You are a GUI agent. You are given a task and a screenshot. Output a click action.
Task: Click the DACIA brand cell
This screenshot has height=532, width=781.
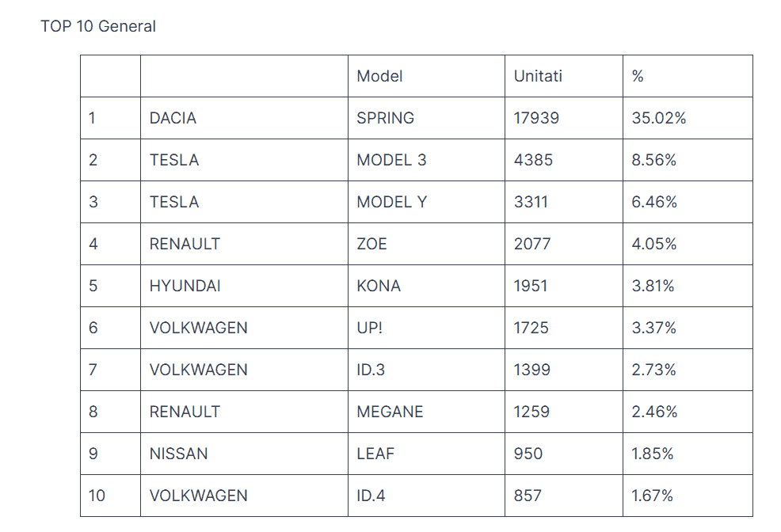pyautogui.click(x=244, y=118)
